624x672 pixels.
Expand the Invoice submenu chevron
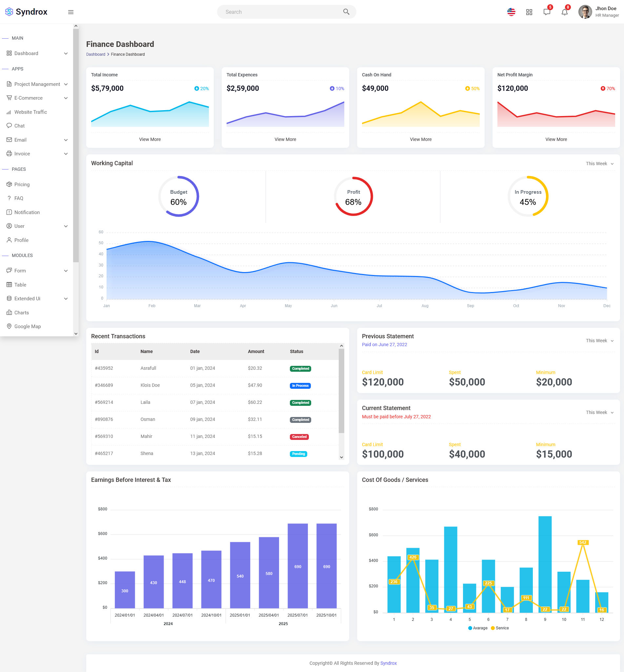tap(66, 153)
